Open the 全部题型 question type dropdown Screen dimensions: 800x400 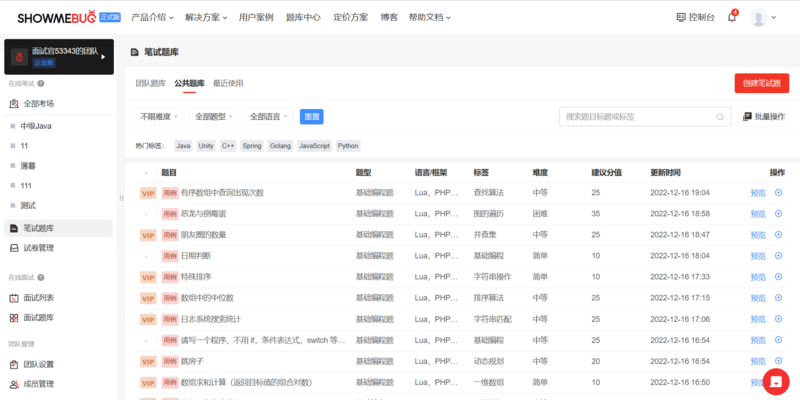(214, 117)
